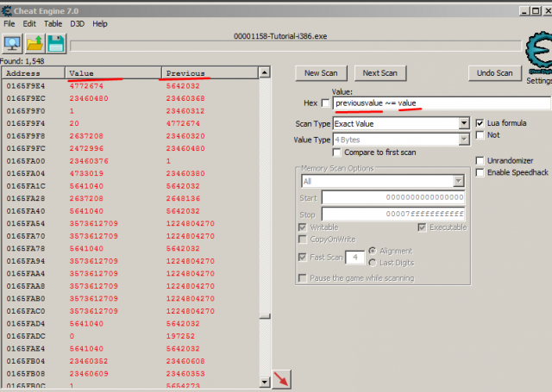This screenshot has width=552, height=392.
Task: Click the Undo Scan button
Action: coord(495,73)
